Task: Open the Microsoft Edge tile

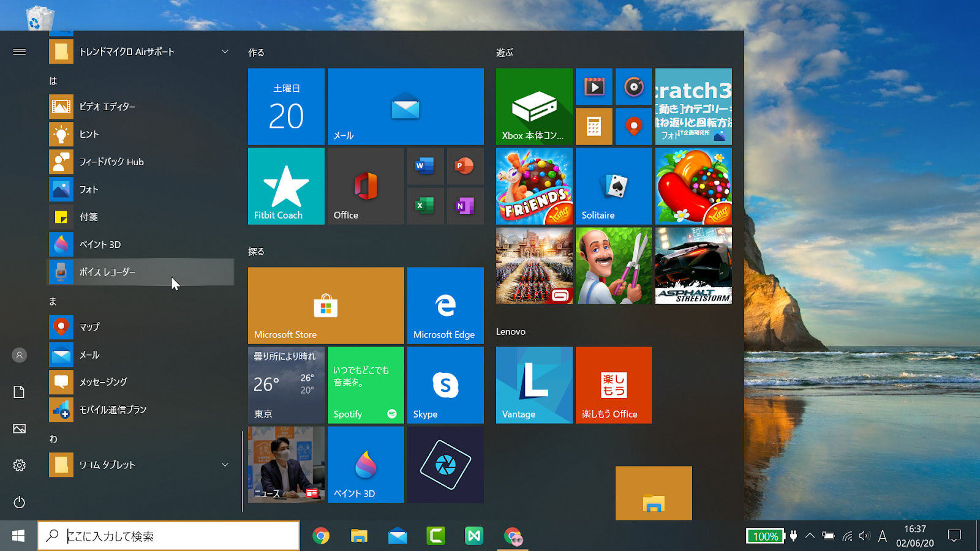Action: pyautogui.click(x=445, y=305)
